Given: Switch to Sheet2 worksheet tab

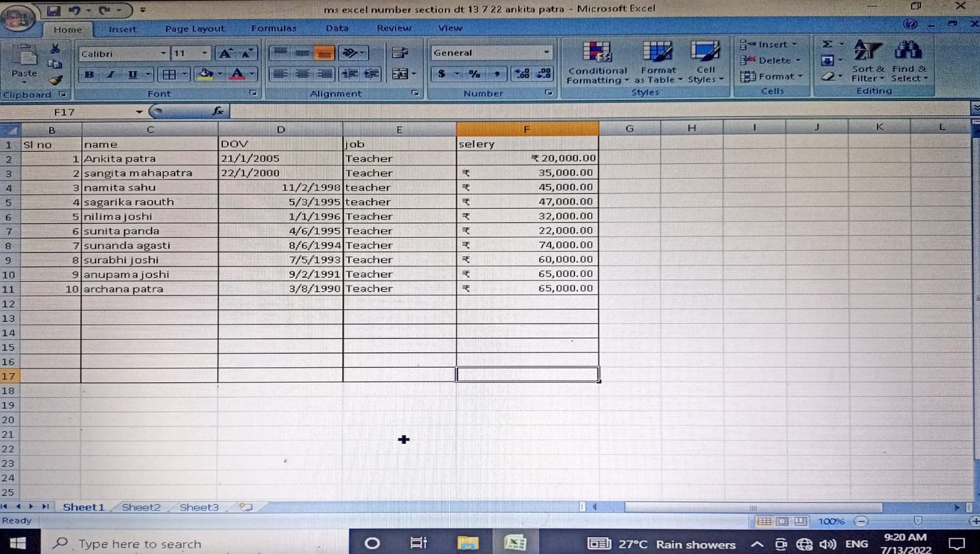Looking at the screenshot, I should tap(141, 507).
